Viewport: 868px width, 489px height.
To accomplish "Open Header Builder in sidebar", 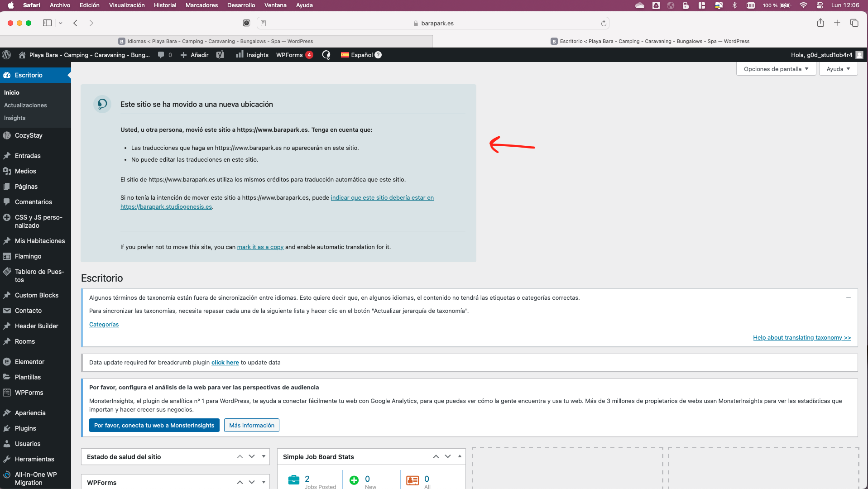I will 35,326.
